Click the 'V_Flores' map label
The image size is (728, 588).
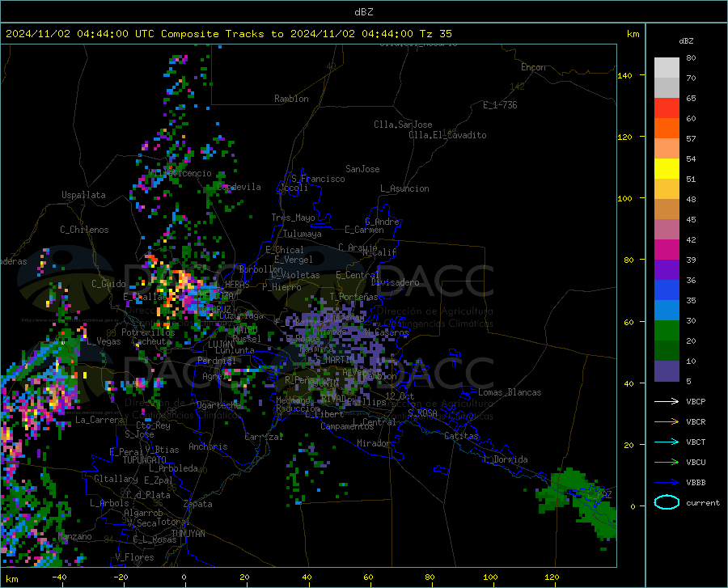pos(134,557)
